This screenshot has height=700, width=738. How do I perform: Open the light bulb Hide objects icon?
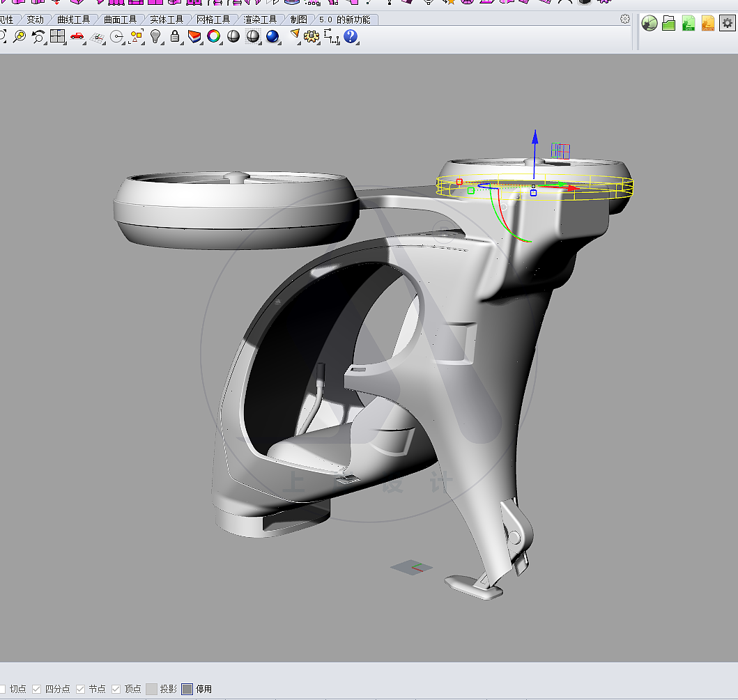pos(155,36)
